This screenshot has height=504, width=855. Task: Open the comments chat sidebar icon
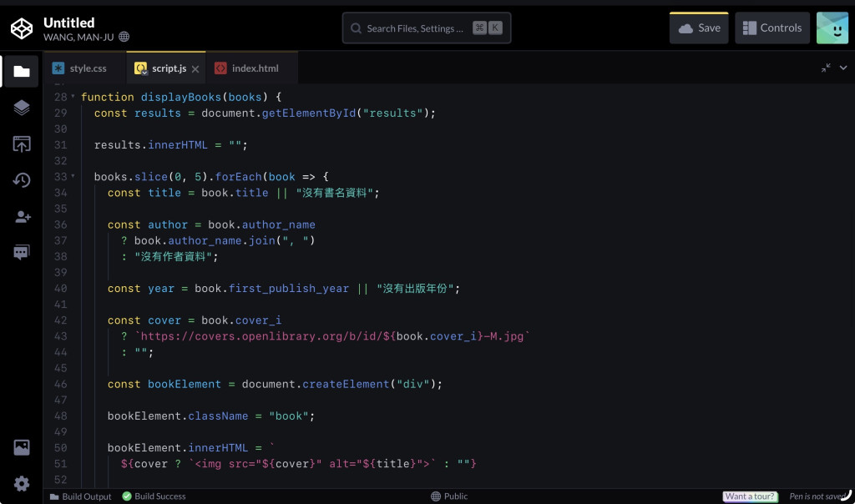coord(21,252)
